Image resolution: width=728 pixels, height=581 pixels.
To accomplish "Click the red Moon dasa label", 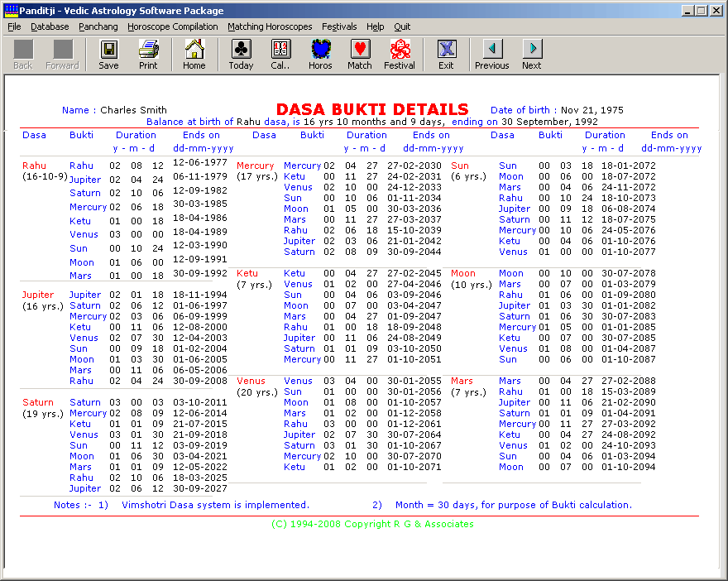I will coord(463,273).
